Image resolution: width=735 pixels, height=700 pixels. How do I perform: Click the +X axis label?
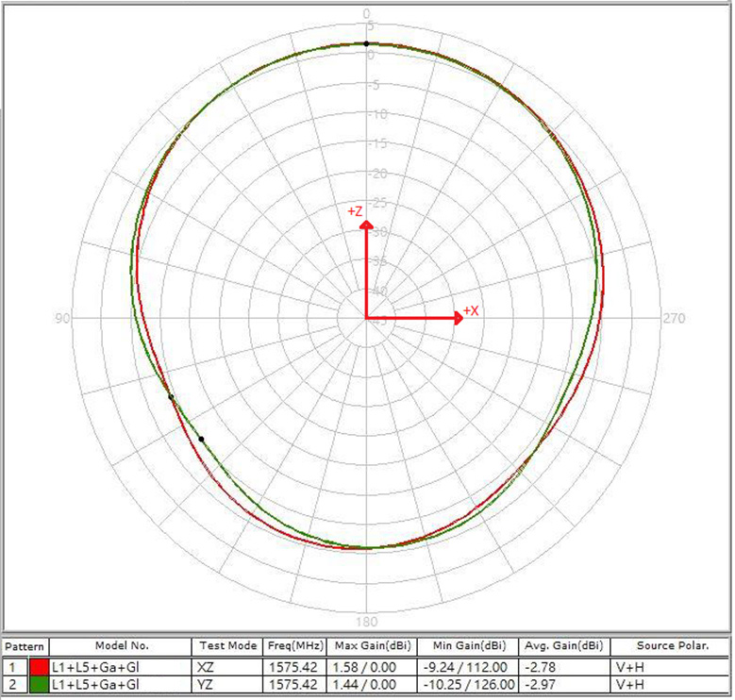[x=471, y=310]
